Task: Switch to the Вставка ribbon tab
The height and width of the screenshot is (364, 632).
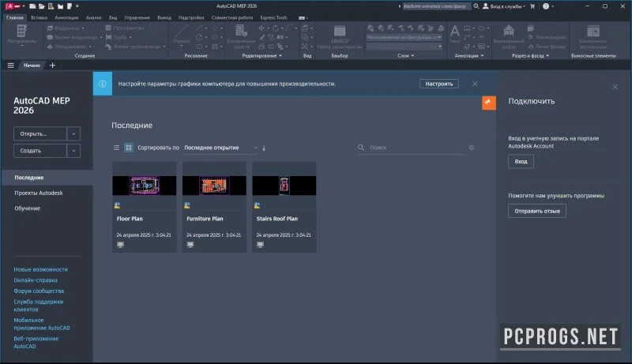Action: (x=39, y=17)
